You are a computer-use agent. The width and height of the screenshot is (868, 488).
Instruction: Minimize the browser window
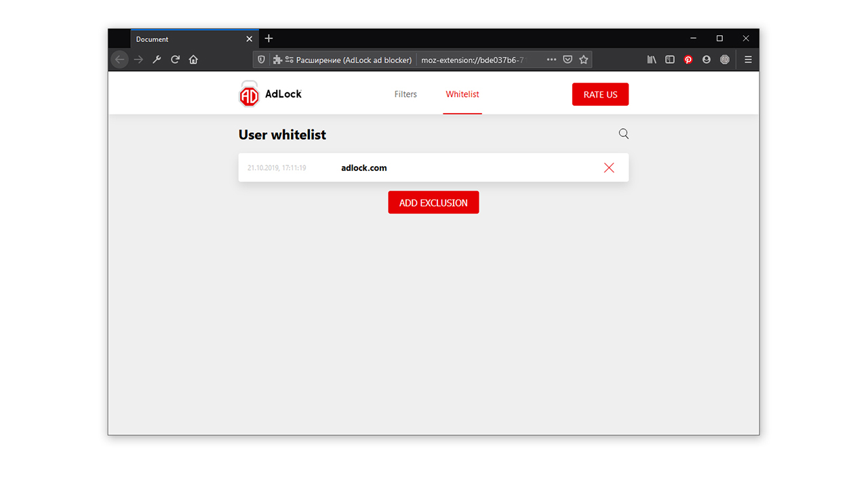pos(693,39)
